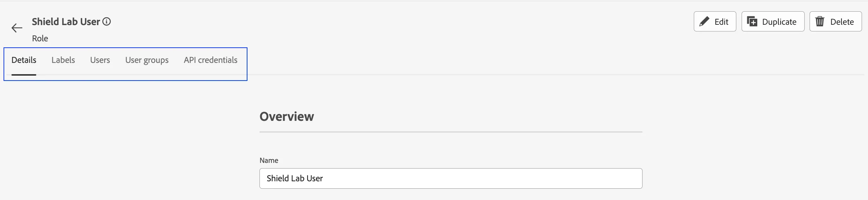Screen dimensions: 868x200
Task: Go back using the left arrow icon
Action: [17, 28]
